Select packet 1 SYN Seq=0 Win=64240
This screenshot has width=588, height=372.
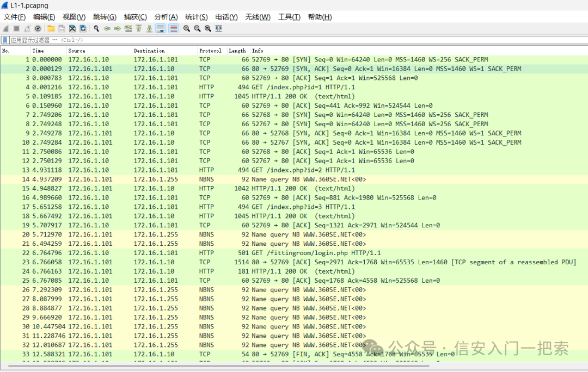click(294, 60)
